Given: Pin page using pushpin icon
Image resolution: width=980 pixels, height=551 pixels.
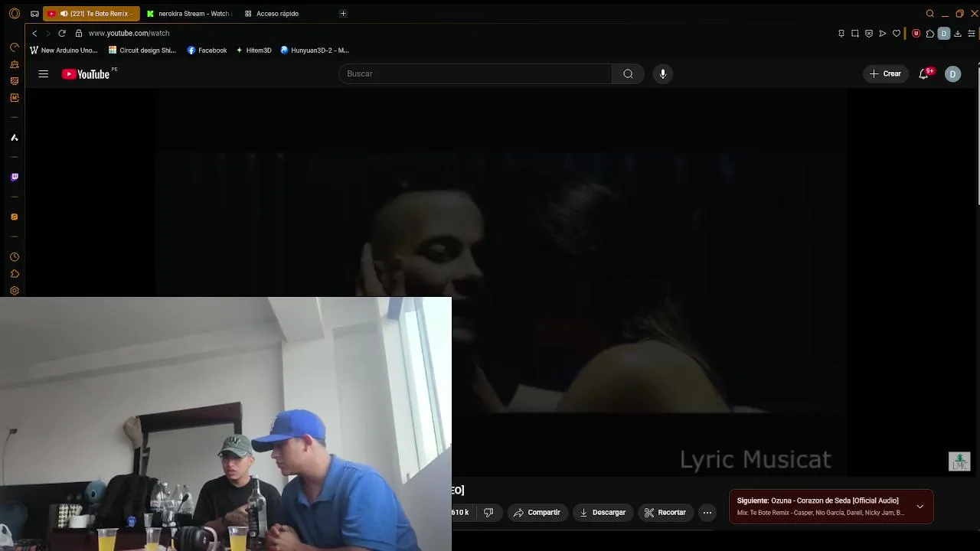Looking at the screenshot, I should point(841,34).
